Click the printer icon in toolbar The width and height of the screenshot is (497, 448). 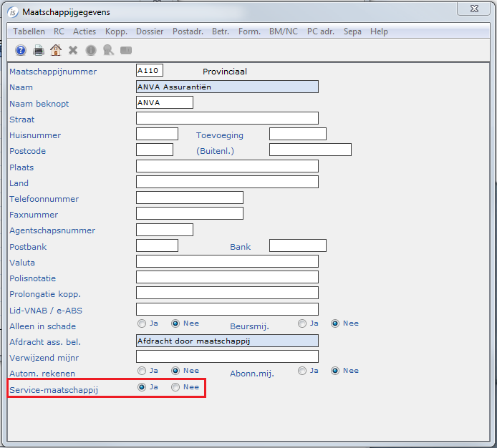(x=39, y=50)
